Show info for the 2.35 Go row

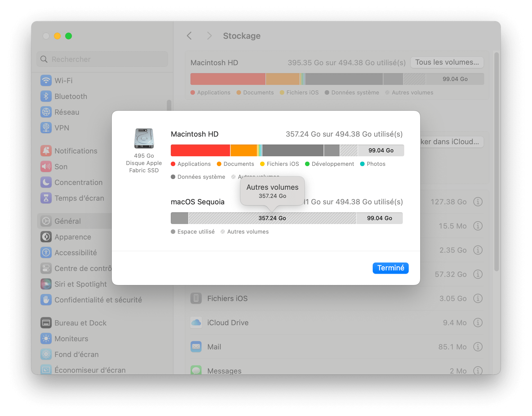[x=478, y=250]
